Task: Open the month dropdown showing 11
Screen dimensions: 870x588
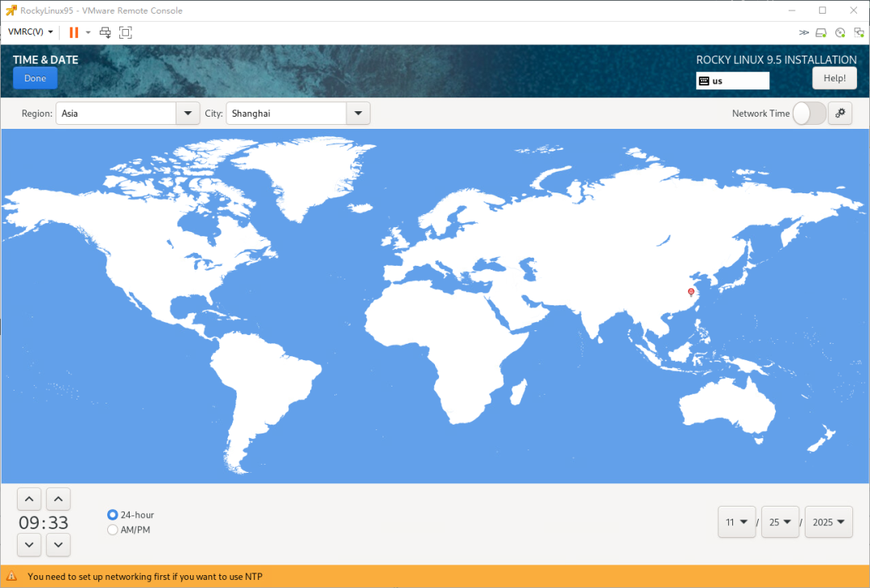Action: (737, 522)
